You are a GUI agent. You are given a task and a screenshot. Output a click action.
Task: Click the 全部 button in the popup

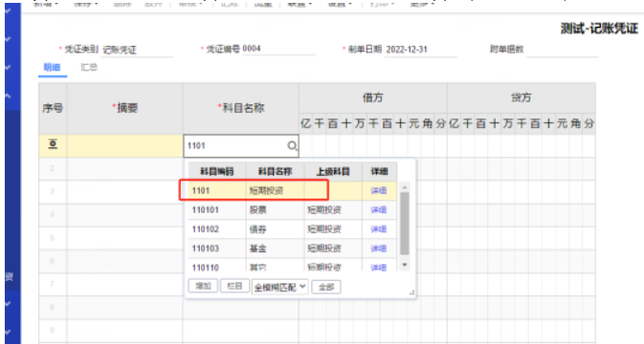tap(326, 287)
